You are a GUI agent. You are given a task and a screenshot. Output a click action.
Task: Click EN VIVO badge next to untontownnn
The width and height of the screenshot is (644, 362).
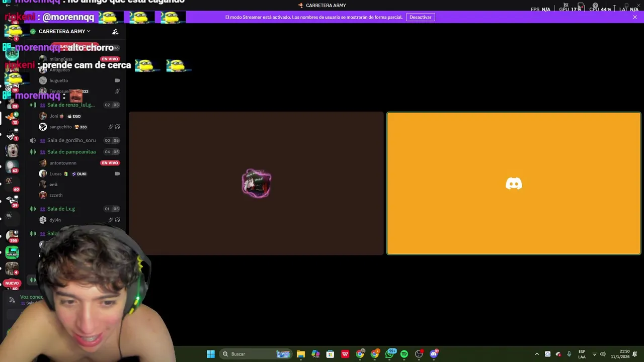110,163
